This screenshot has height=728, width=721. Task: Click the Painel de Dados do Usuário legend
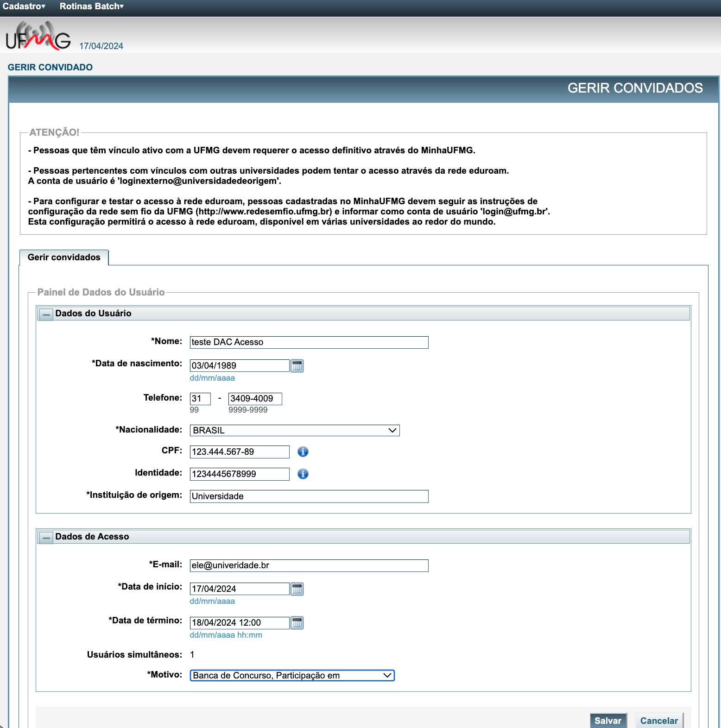pos(101,292)
